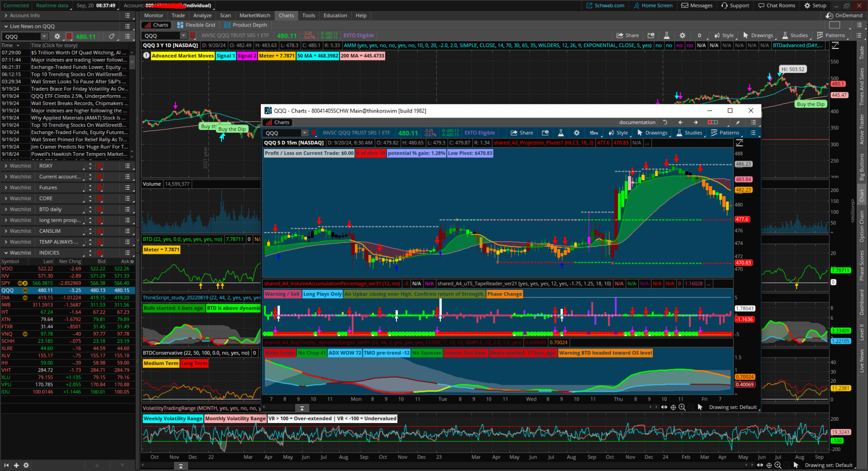Image resolution: width=868 pixels, height=471 pixels.
Task: Click the back arrow in floating chart header
Action: 680,122
